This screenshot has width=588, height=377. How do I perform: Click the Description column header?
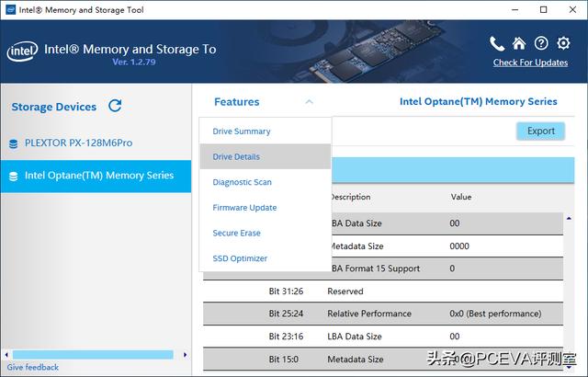click(351, 197)
